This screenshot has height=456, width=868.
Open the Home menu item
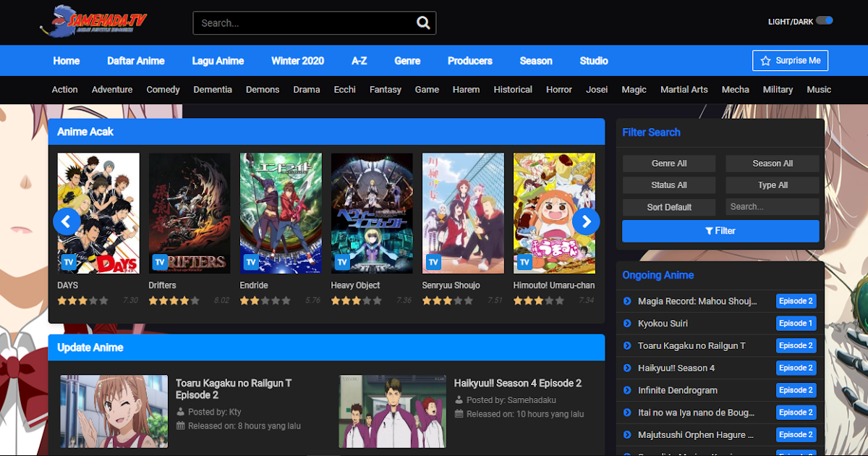(67, 61)
